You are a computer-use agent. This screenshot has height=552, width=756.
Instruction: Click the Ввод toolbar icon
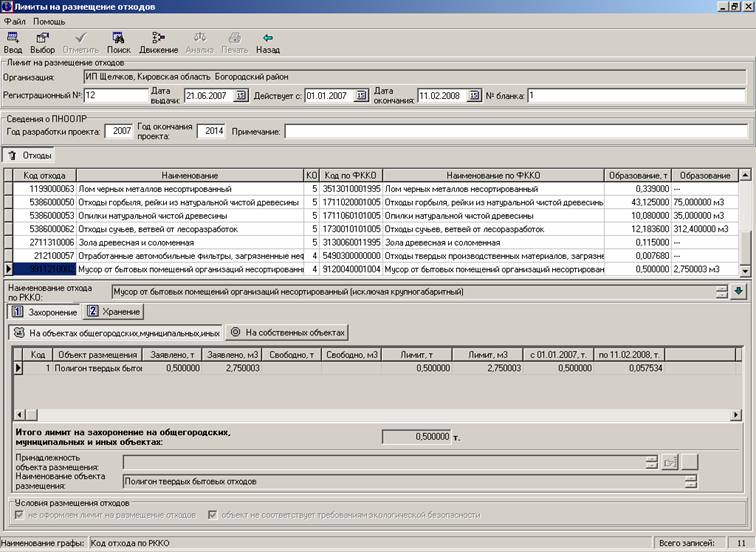click(x=13, y=41)
